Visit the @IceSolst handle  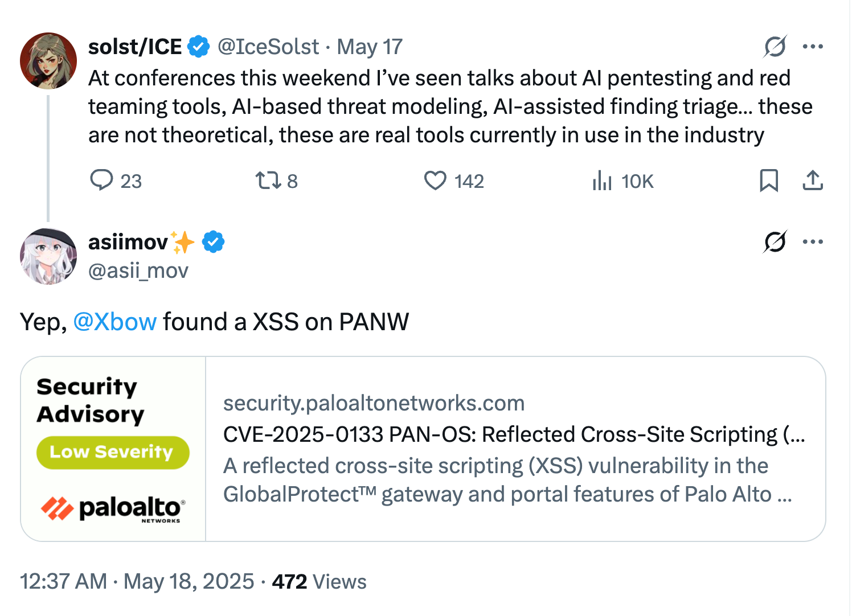tap(268, 47)
